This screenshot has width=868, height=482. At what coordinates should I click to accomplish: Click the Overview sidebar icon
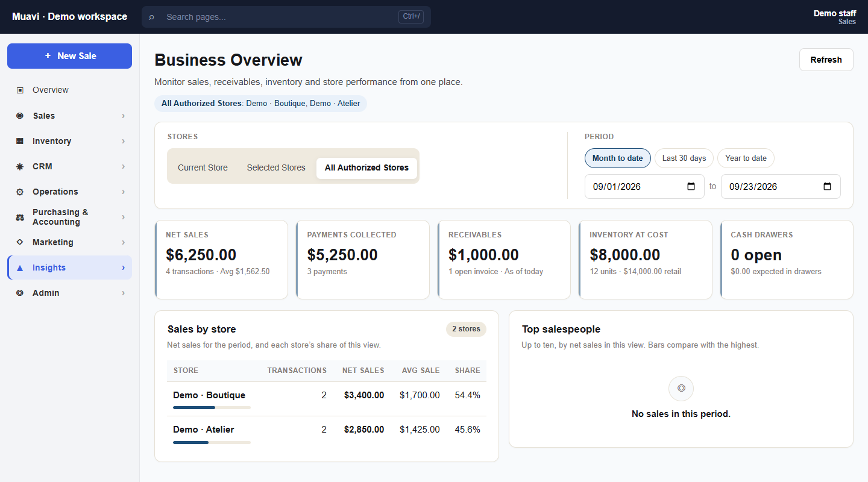click(20, 90)
